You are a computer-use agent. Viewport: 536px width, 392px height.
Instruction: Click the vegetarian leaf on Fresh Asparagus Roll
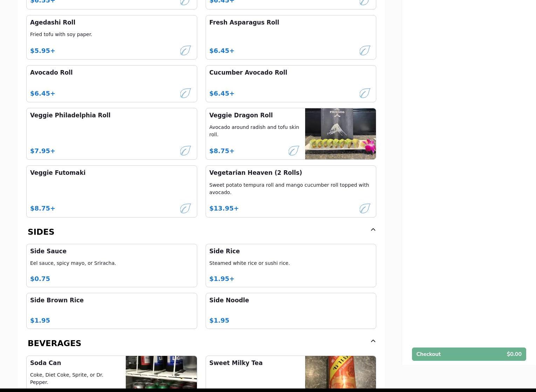click(365, 50)
